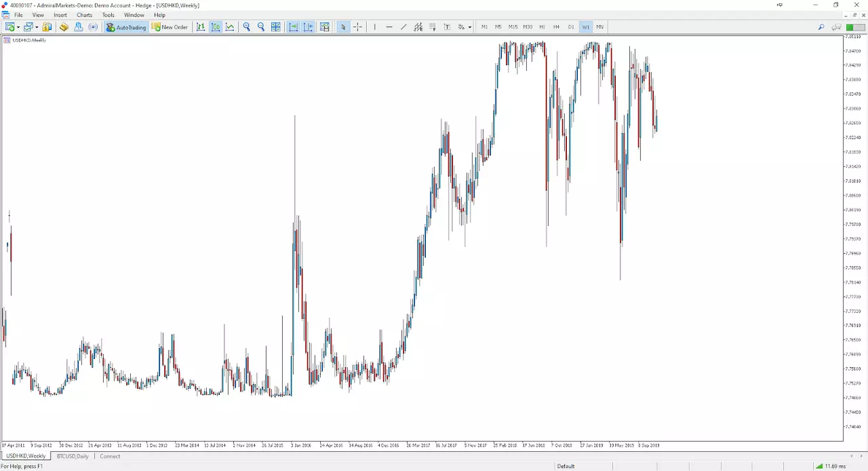The height and width of the screenshot is (471, 868).
Task: Toggle chart shift from right edge
Action: click(309, 27)
